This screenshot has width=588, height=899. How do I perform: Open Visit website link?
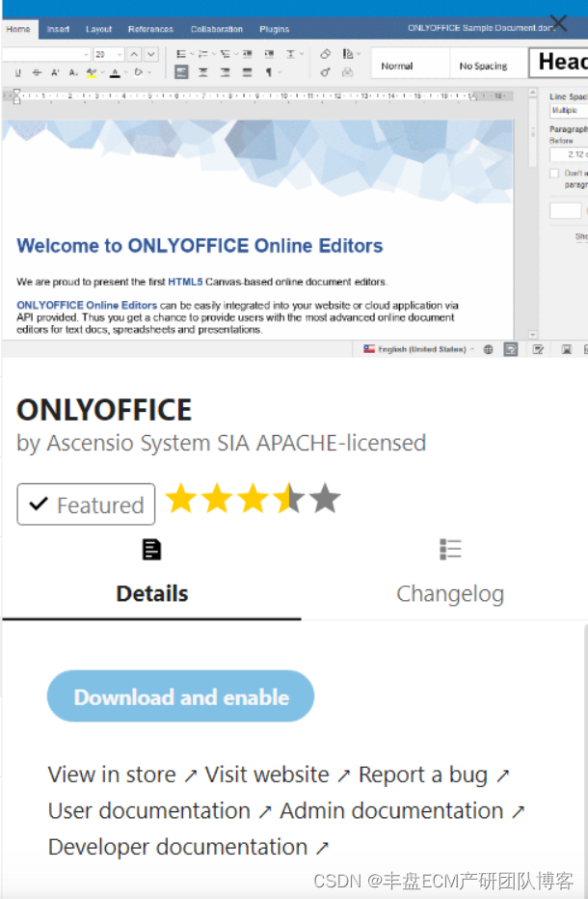coord(278,776)
